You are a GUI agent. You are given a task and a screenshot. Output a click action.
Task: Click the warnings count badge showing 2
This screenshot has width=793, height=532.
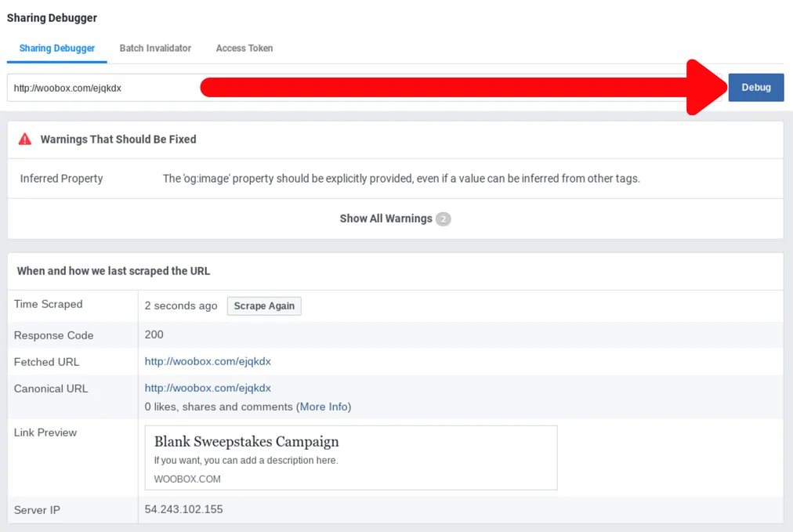pos(443,219)
